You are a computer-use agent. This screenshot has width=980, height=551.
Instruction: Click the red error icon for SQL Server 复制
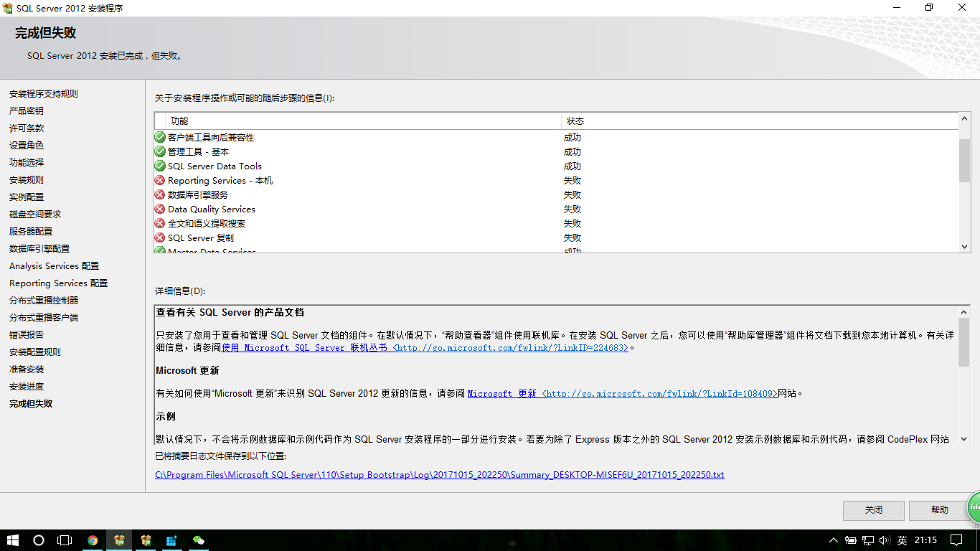point(160,237)
